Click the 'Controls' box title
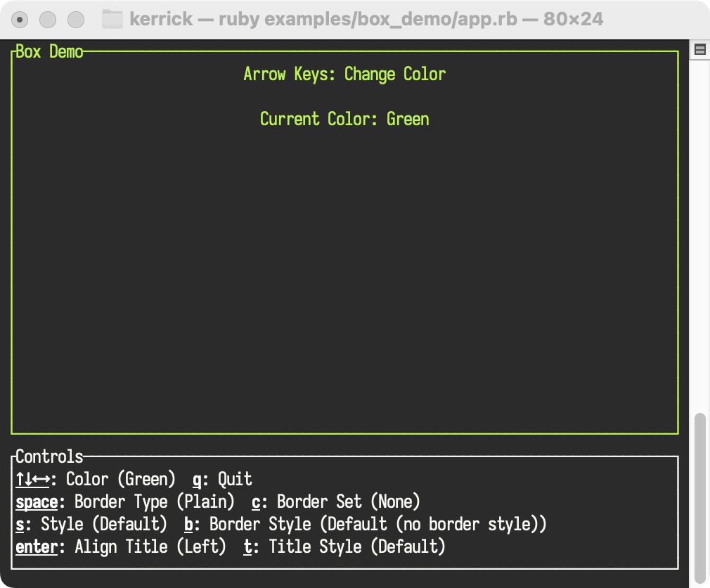This screenshot has width=710, height=588. click(49, 456)
